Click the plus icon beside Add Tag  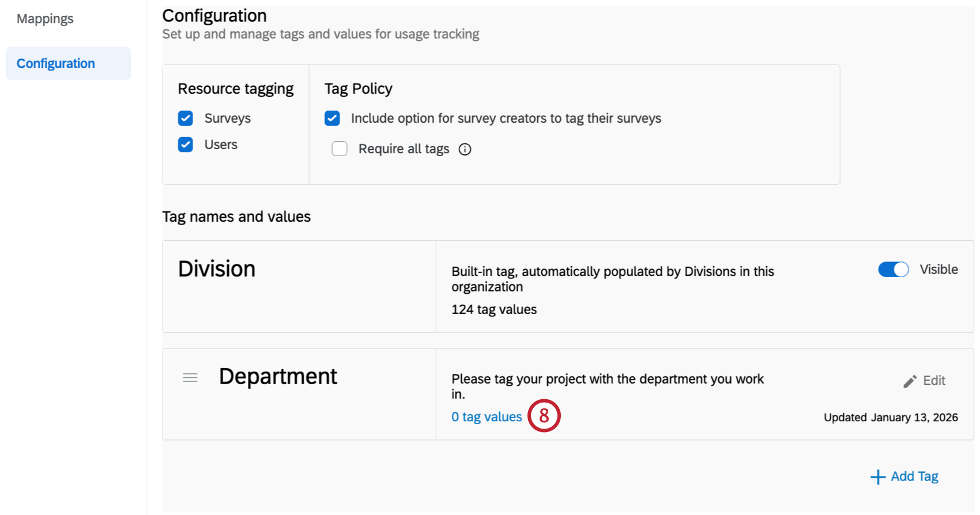[877, 477]
